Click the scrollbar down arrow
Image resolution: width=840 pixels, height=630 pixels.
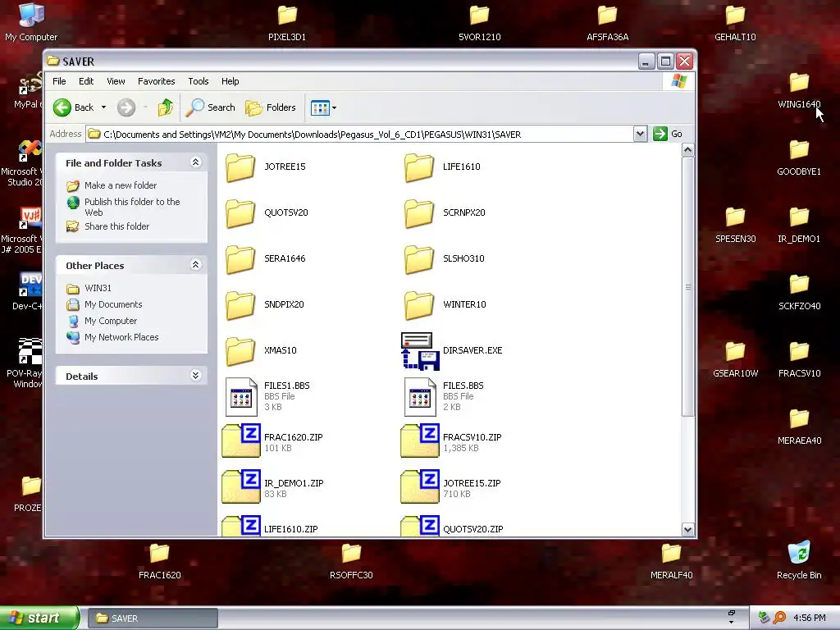[x=688, y=530]
